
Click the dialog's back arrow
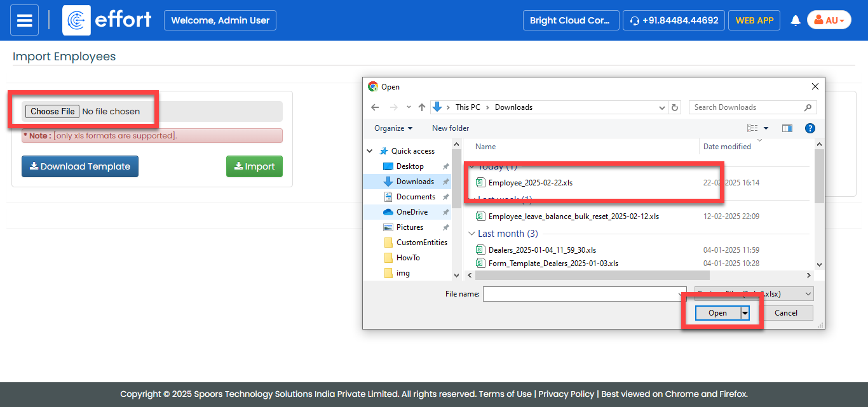(375, 107)
